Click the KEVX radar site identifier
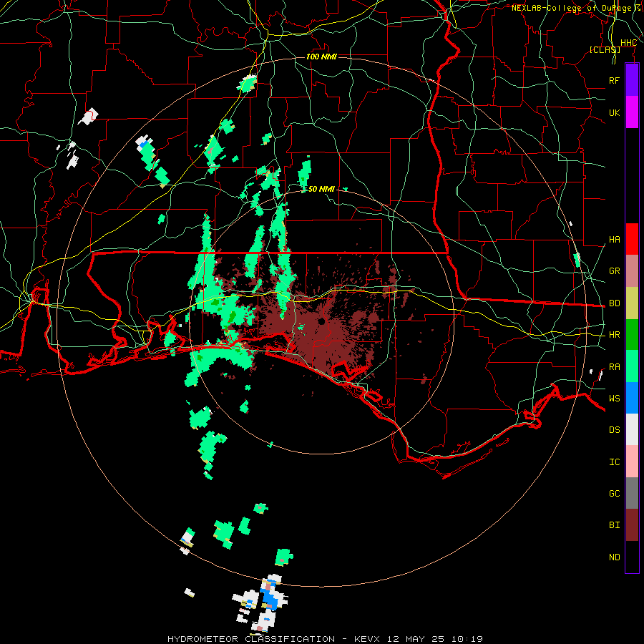 pyautogui.click(x=367, y=639)
